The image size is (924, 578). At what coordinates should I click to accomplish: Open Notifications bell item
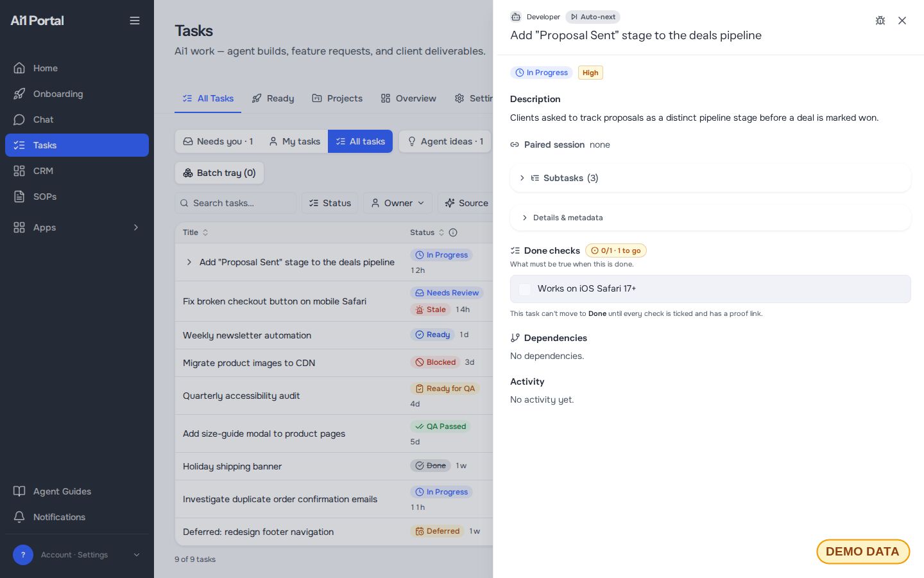(x=77, y=517)
